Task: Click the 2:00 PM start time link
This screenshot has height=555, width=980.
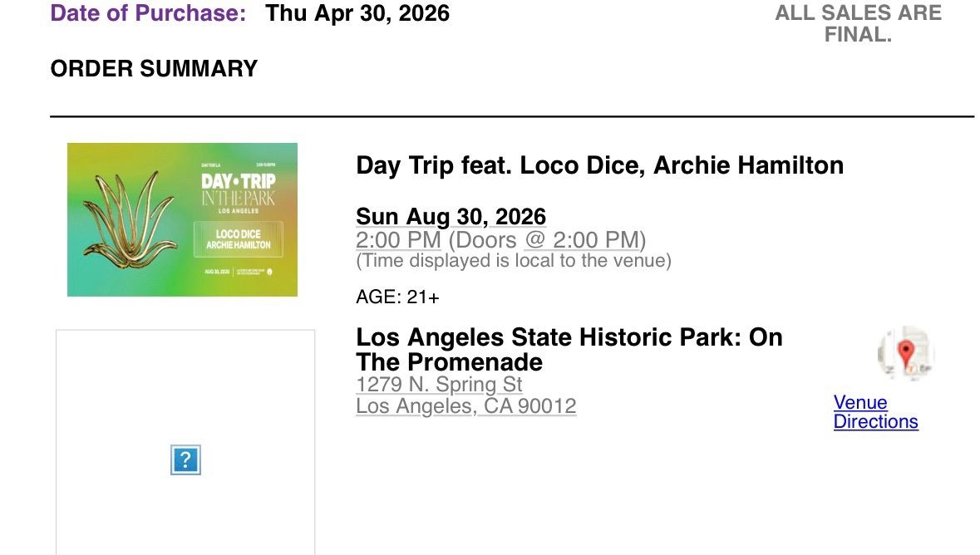Action: [x=399, y=240]
